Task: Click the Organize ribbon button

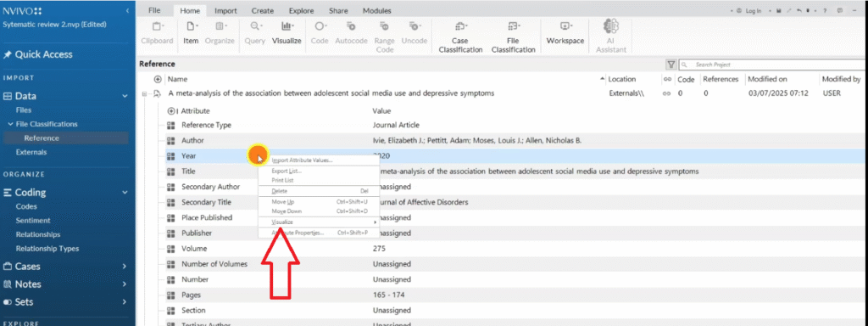Action: point(220,33)
